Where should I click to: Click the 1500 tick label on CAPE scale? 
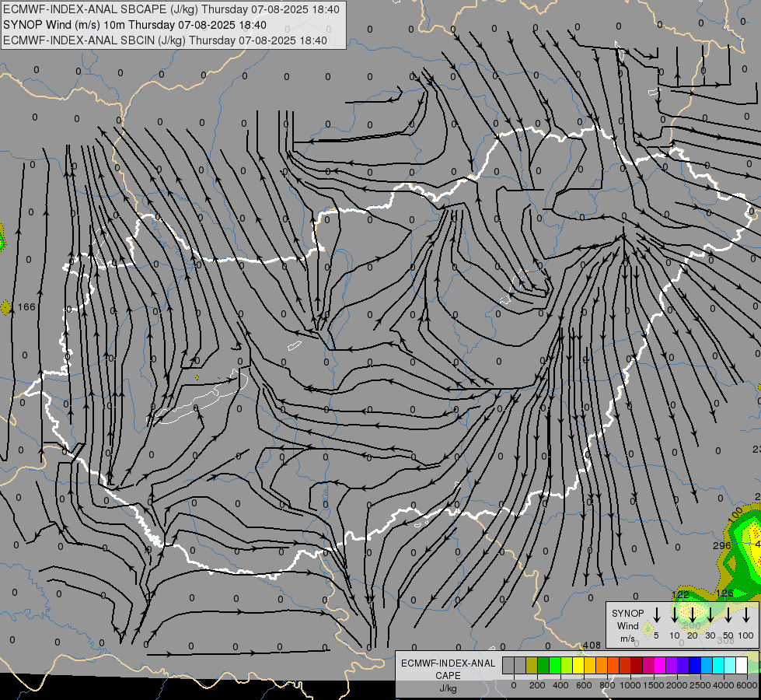pyautogui.click(x=654, y=685)
